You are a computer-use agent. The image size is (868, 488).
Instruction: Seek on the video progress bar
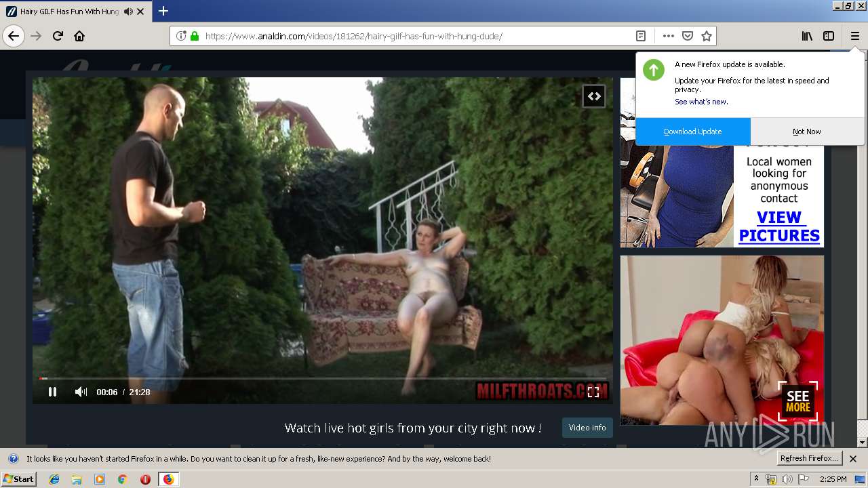pyautogui.click(x=323, y=378)
